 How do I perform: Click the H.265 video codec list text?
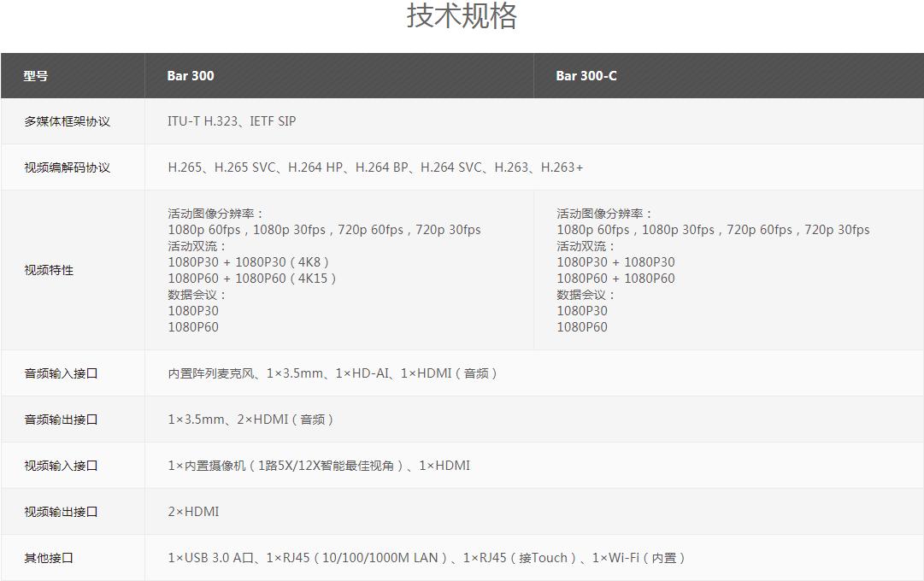[x=375, y=167]
